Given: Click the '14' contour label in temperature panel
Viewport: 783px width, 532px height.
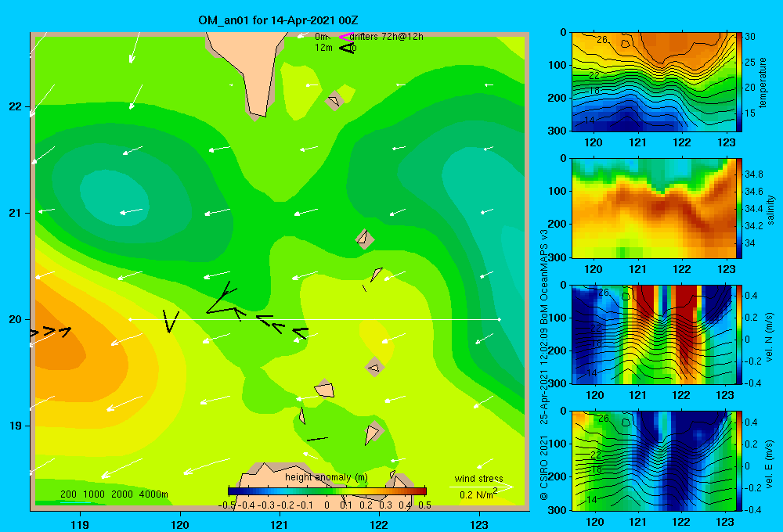Looking at the screenshot, I should click(x=590, y=120).
